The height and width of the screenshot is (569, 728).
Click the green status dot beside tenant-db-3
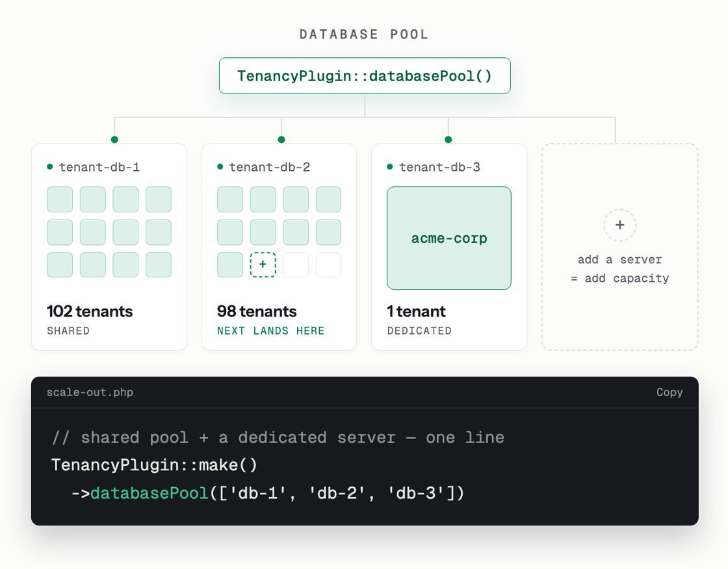tap(390, 167)
